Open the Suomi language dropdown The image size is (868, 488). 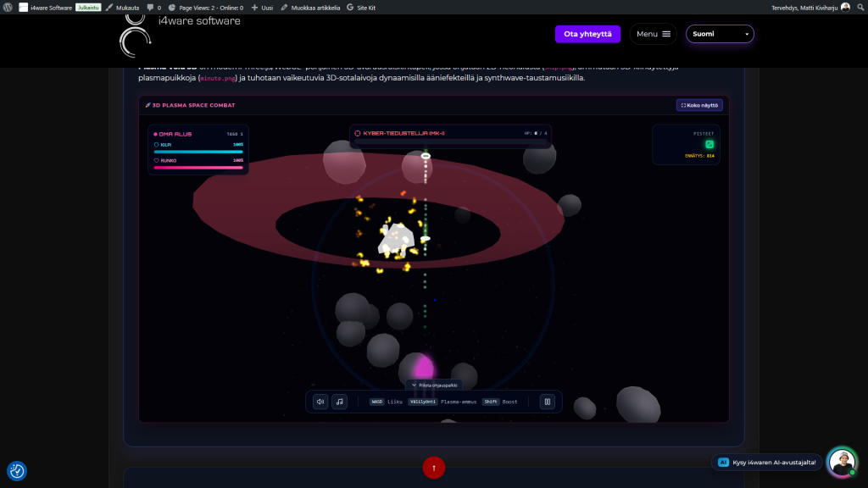pyautogui.click(x=720, y=34)
